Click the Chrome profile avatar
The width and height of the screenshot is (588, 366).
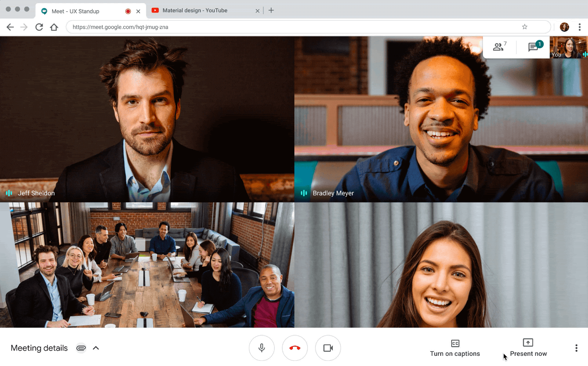pyautogui.click(x=564, y=27)
